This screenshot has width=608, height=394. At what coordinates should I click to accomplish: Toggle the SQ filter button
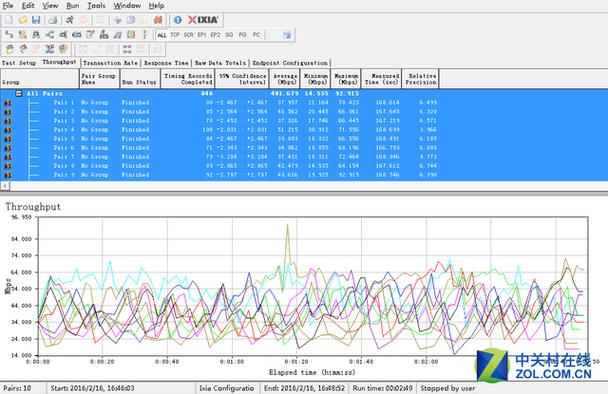tap(229, 35)
